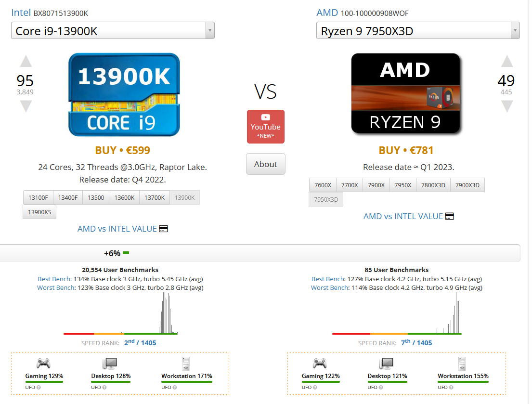Select the 7900X model tab
This screenshot has height=404, width=532.
click(x=376, y=185)
